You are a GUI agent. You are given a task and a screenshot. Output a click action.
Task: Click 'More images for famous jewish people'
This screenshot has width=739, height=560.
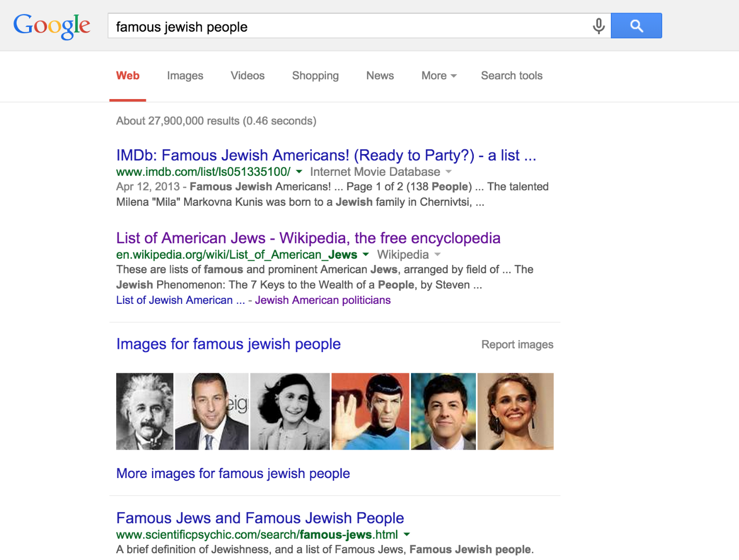click(233, 473)
